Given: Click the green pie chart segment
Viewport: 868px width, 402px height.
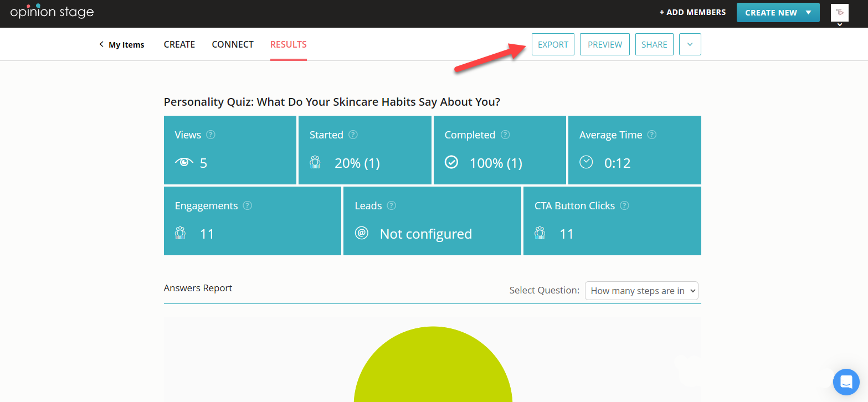Looking at the screenshot, I should (433, 371).
